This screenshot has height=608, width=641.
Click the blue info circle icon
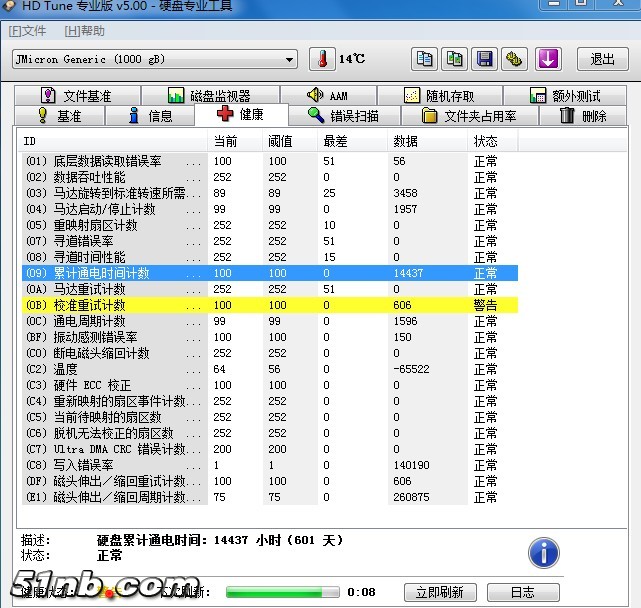click(544, 553)
